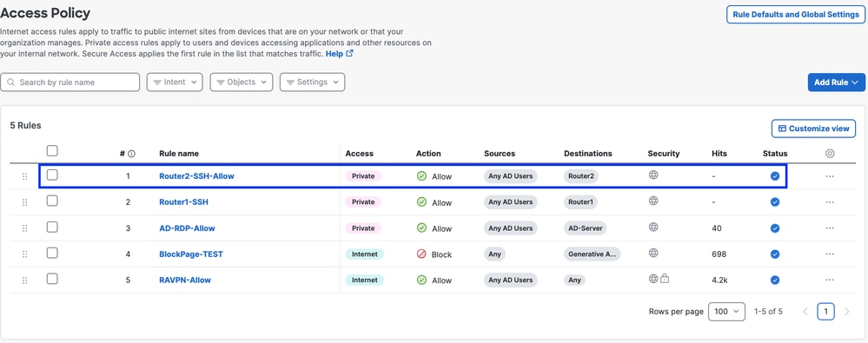Click the Router2 destination tag
868x343 pixels.
pos(581,176)
